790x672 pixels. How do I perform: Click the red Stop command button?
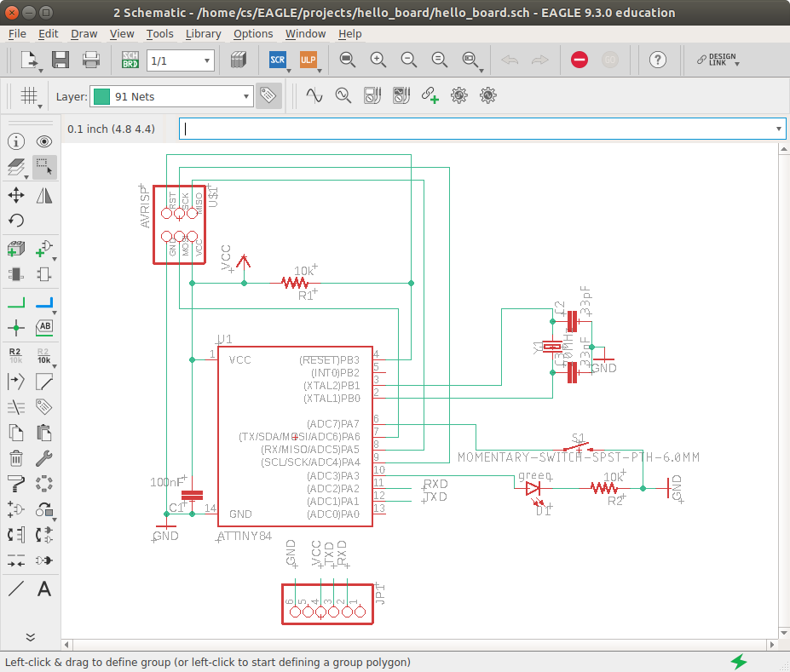point(580,60)
